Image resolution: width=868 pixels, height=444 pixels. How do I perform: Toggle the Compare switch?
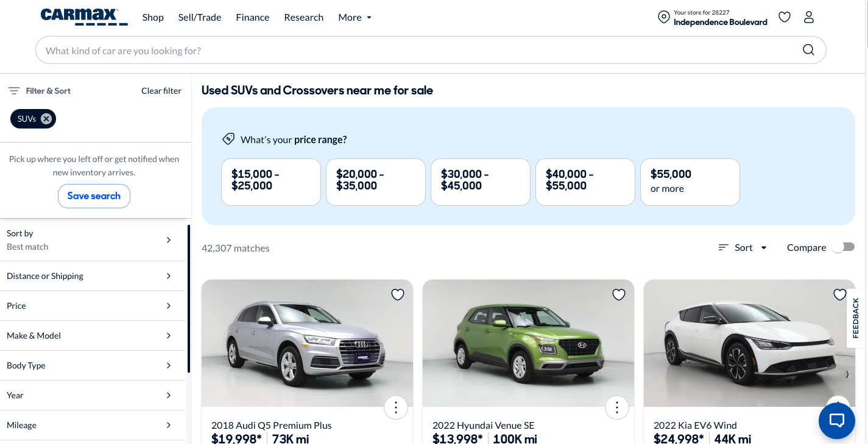point(844,247)
